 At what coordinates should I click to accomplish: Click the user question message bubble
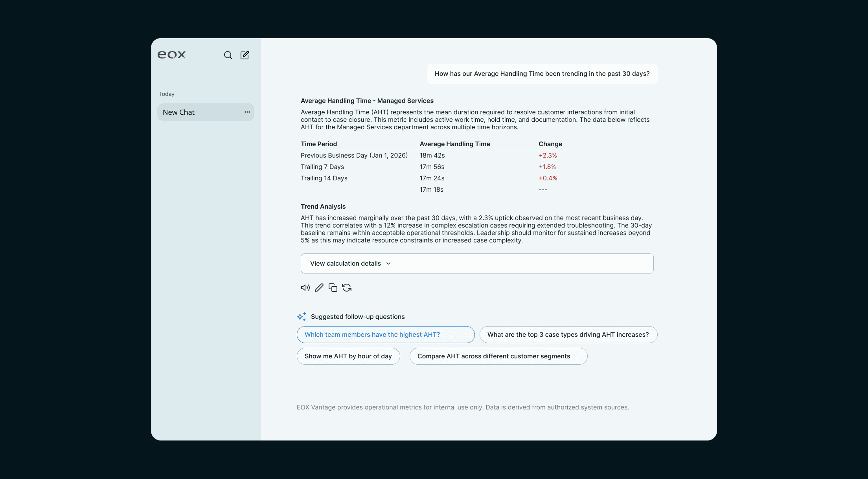click(x=542, y=74)
